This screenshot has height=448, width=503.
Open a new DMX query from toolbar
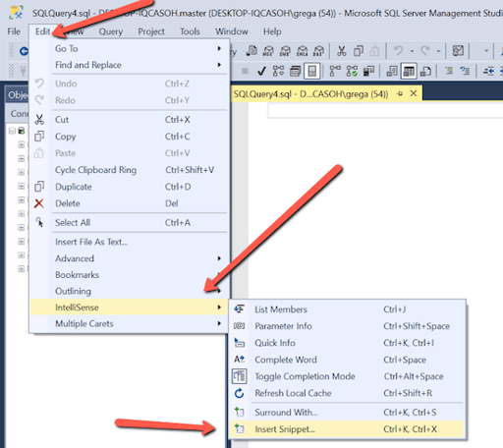coord(285,51)
